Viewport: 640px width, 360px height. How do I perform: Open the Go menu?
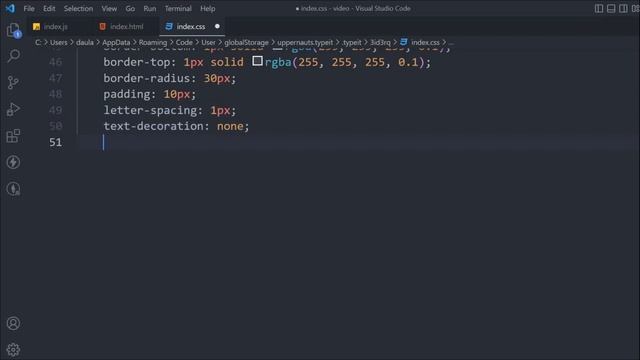tap(130, 9)
